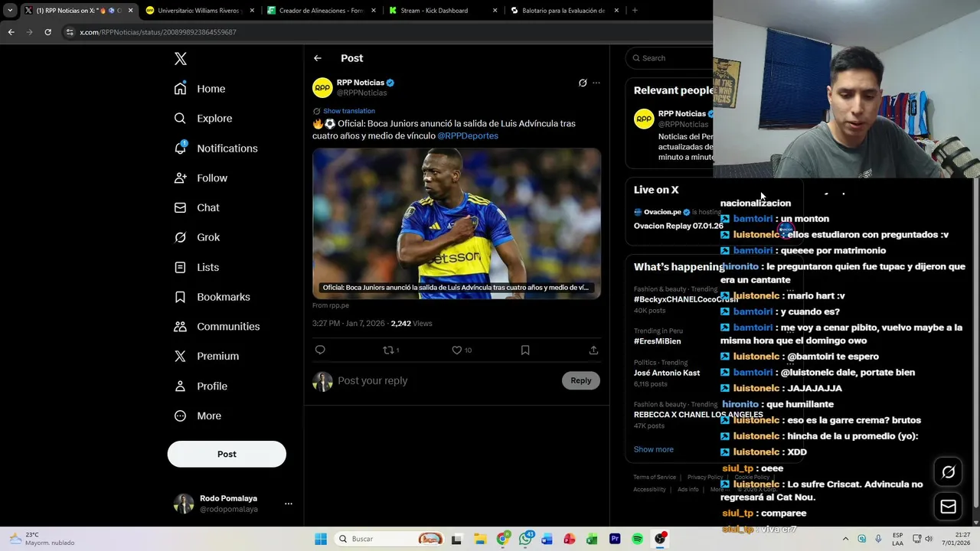Open the #EresMiBien trend
Screen dimensions: 980x551
point(657,341)
